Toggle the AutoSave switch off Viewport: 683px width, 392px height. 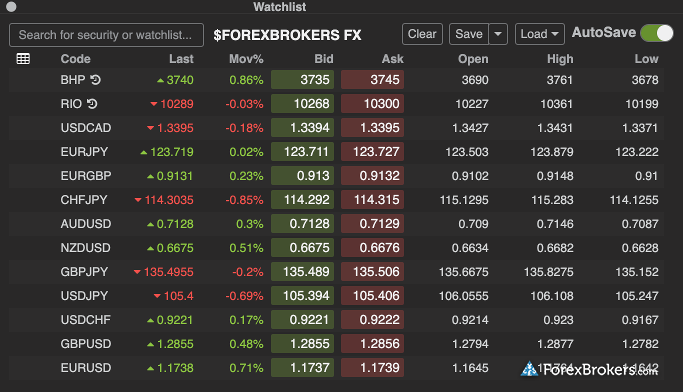[x=657, y=33]
